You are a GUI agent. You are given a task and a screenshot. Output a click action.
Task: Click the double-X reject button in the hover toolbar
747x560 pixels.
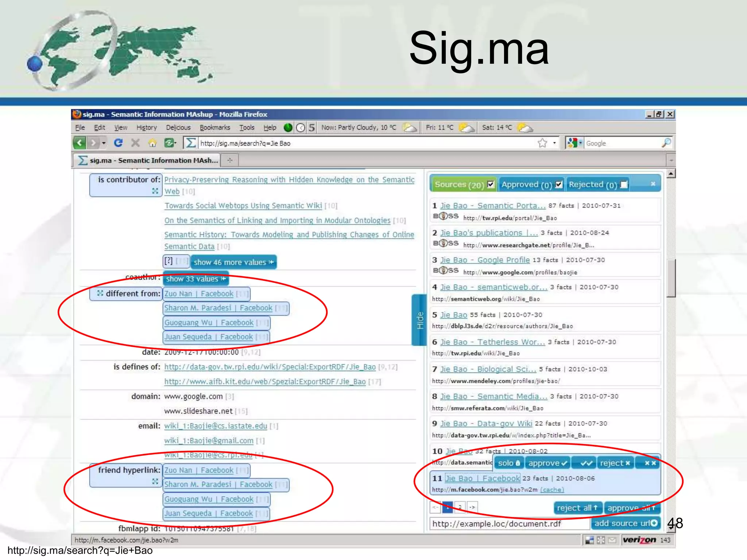pos(648,463)
